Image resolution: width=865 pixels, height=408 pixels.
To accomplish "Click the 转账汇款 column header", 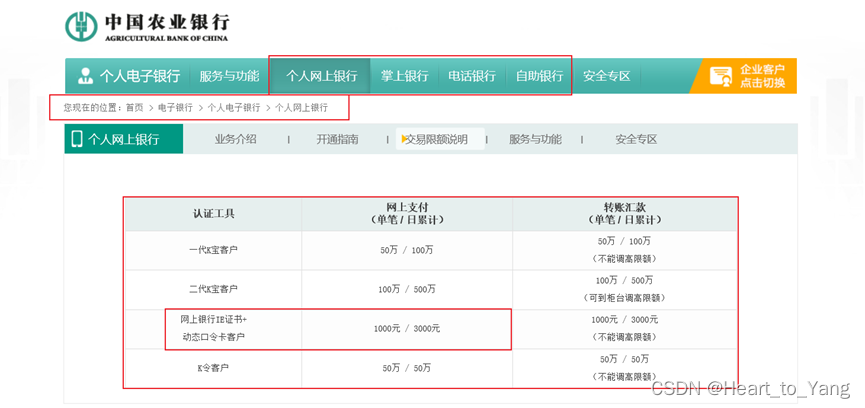I will pyautogui.click(x=624, y=213).
